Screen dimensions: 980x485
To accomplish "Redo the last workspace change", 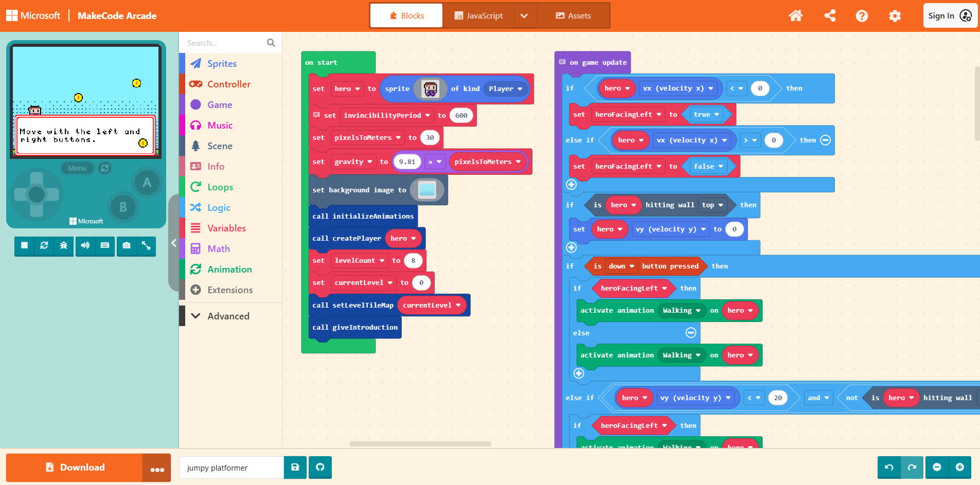I will pyautogui.click(x=912, y=468).
